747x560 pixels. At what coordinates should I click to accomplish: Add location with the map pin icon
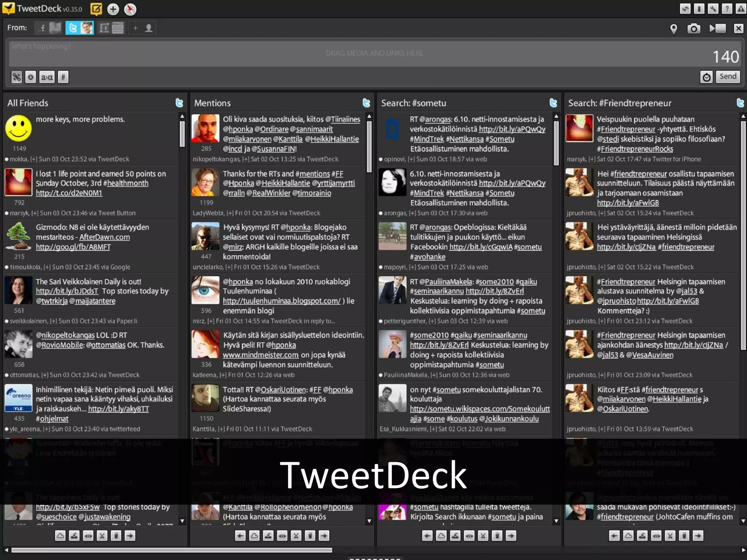click(x=673, y=28)
